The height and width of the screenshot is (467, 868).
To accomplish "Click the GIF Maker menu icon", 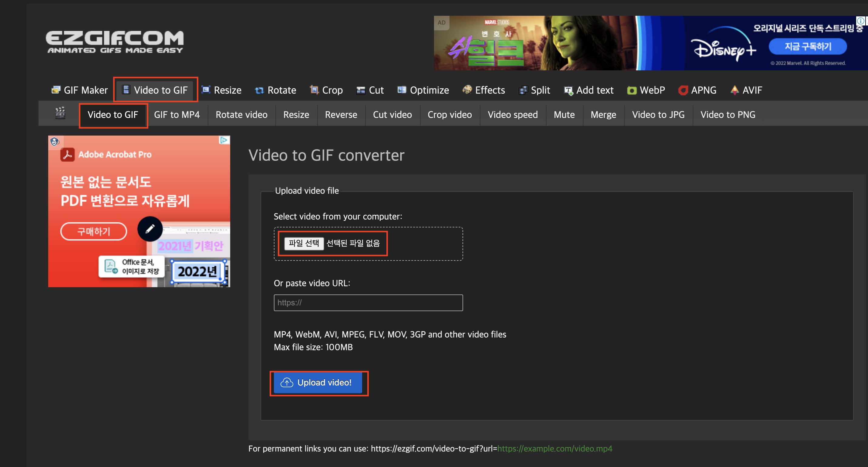I will point(56,90).
